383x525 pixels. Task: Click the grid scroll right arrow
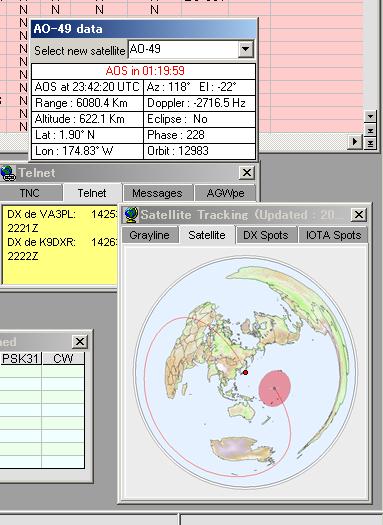point(355,142)
